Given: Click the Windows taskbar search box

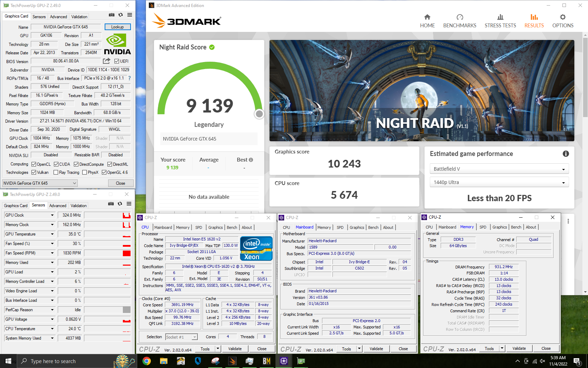Looking at the screenshot, I should (x=77, y=361).
